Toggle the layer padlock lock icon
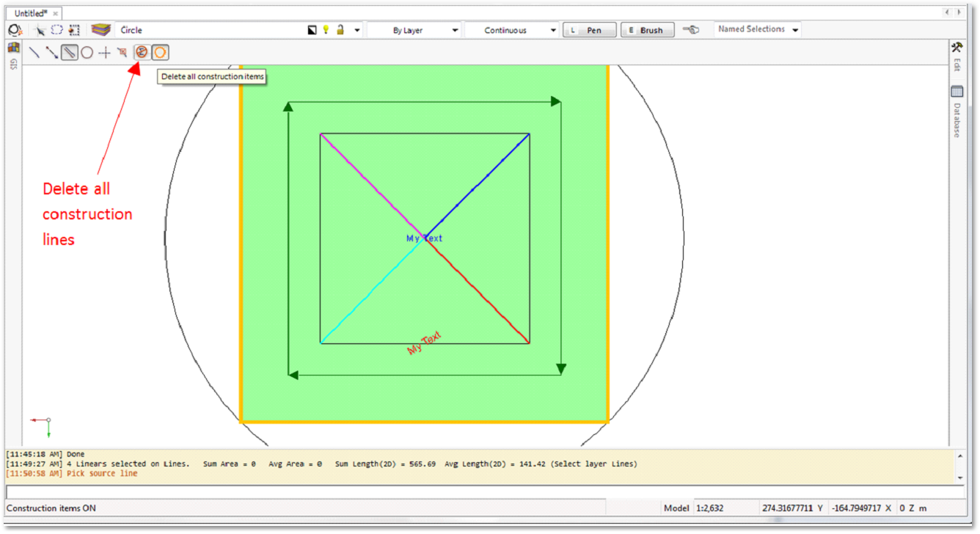The height and width of the screenshot is (534, 980). coord(340,30)
